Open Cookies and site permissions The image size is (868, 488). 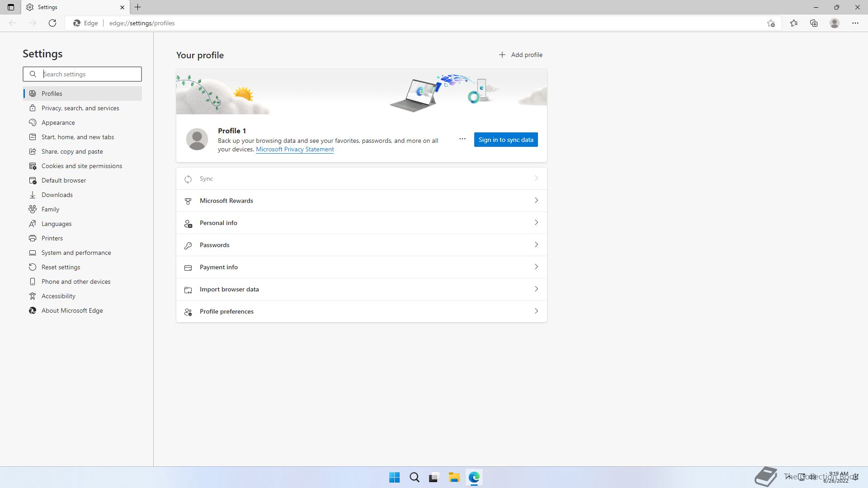(82, 166)
